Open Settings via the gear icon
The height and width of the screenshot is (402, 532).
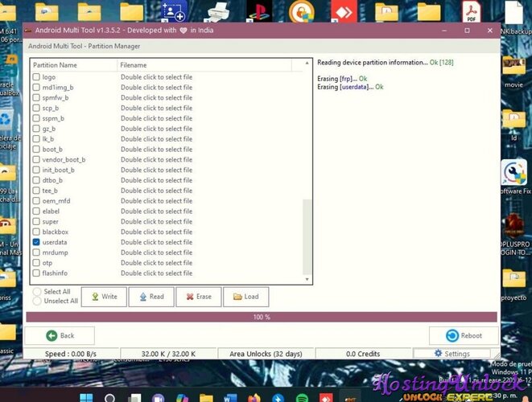point(452,354)
